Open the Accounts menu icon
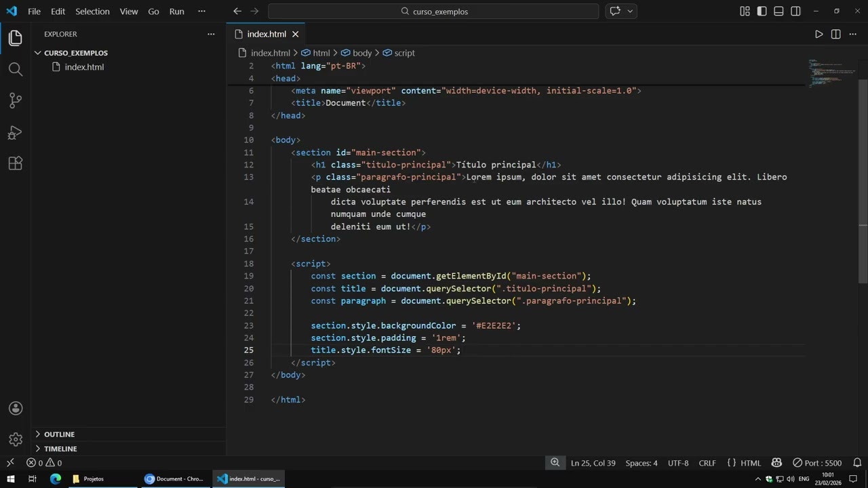The image size is (868, 488). 15,409
